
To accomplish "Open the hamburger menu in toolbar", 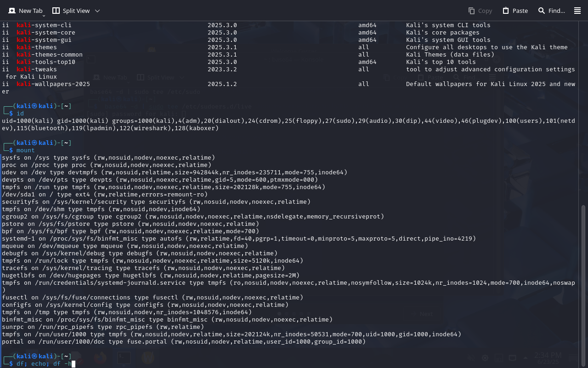I will (x=577, y=11).
